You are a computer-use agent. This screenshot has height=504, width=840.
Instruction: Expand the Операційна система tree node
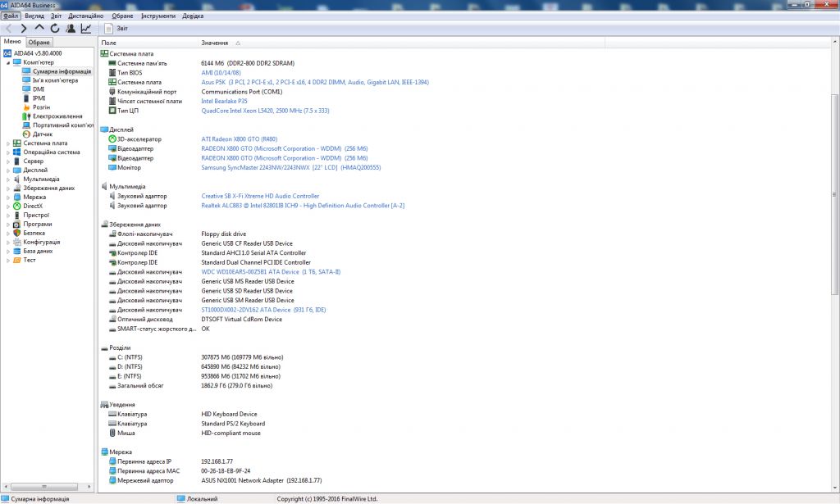point(8,152)
